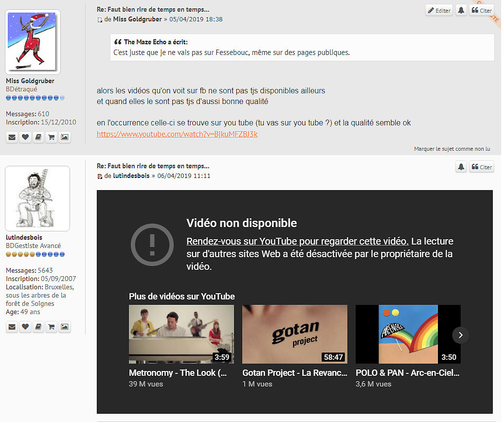
Task: Click 'Inscription: 05/09/2007' for lutindesbois
Action: 41,279
